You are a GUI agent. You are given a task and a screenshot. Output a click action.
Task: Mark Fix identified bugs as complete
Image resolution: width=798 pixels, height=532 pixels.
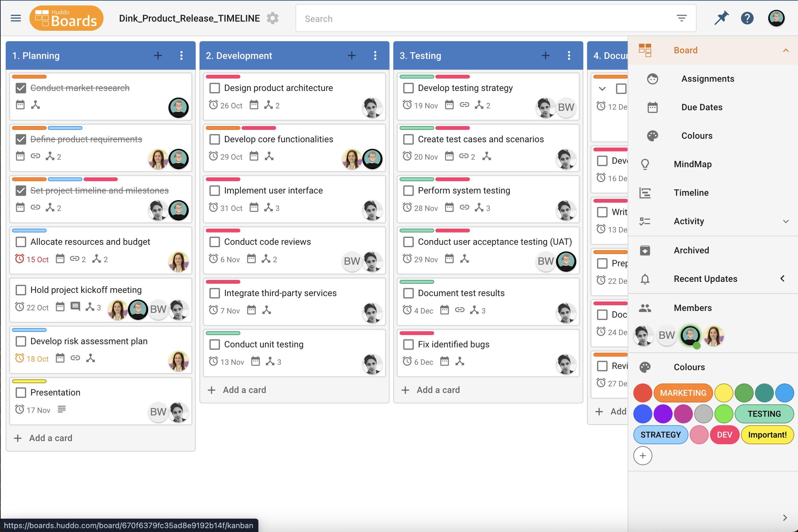click(409, 344)
